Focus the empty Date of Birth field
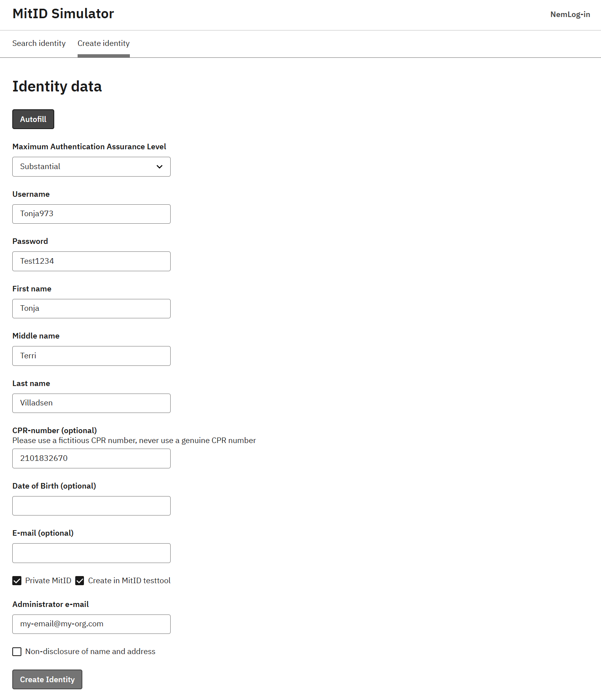Screen dimensions: 601x700 [x=91, y=506]
